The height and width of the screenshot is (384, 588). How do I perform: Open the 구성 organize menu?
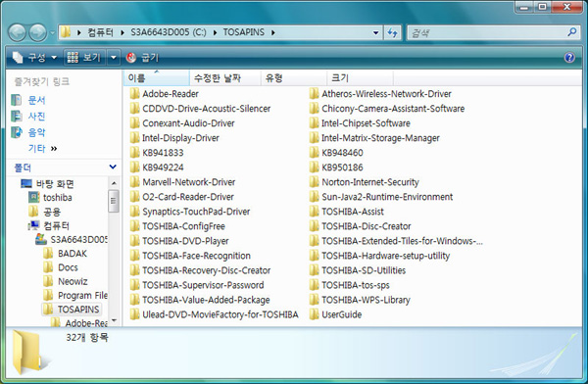click(x=34, y=58)
